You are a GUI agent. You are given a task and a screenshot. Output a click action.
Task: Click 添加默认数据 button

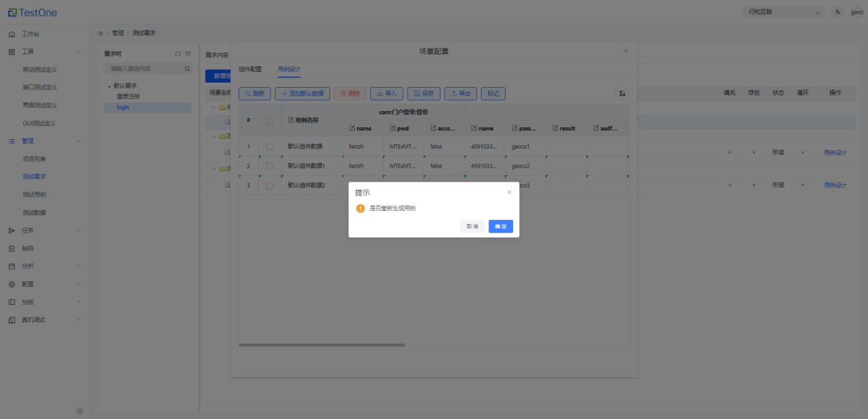click(x=303, y=94)
